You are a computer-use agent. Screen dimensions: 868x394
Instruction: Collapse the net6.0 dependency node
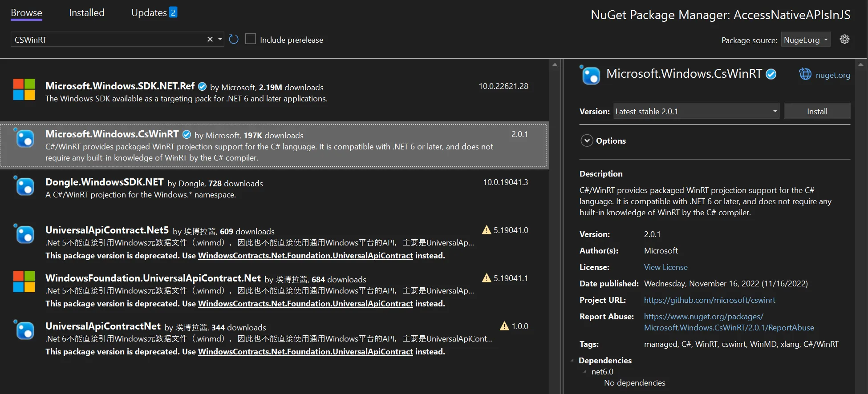[585, 371]
